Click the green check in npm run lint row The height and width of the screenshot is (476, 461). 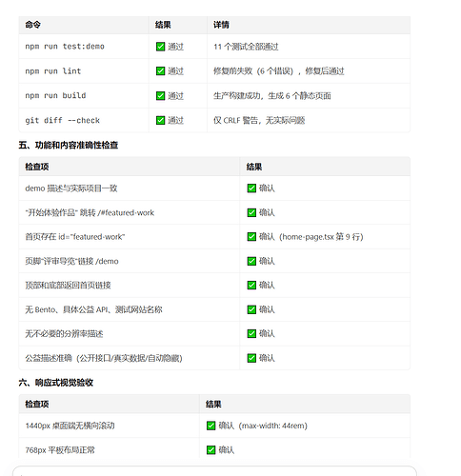point(161,71)
